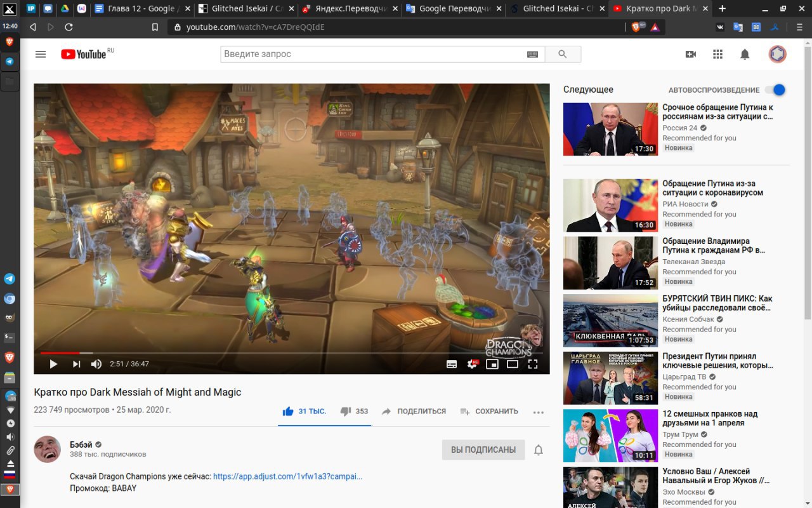The width and height of the screenshot is (812, 508).
Task: Mute the video volume
Action: [x=96, y=364]
